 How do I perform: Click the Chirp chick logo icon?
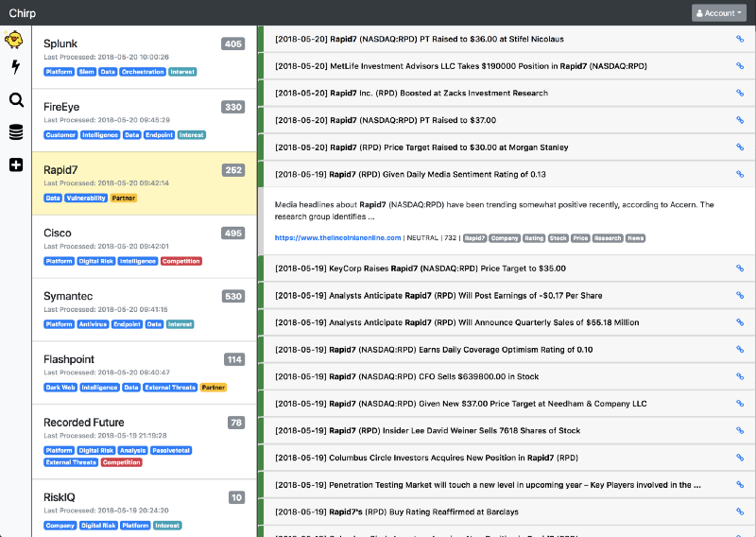[13, 40]
